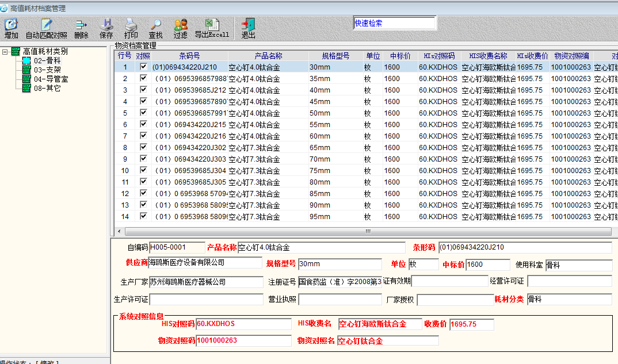Collapse the 高值耗材类别 tree root

5,51
